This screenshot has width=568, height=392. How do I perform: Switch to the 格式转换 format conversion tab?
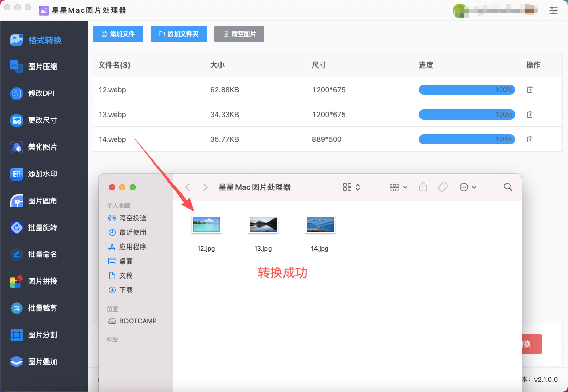pos(44,40)
